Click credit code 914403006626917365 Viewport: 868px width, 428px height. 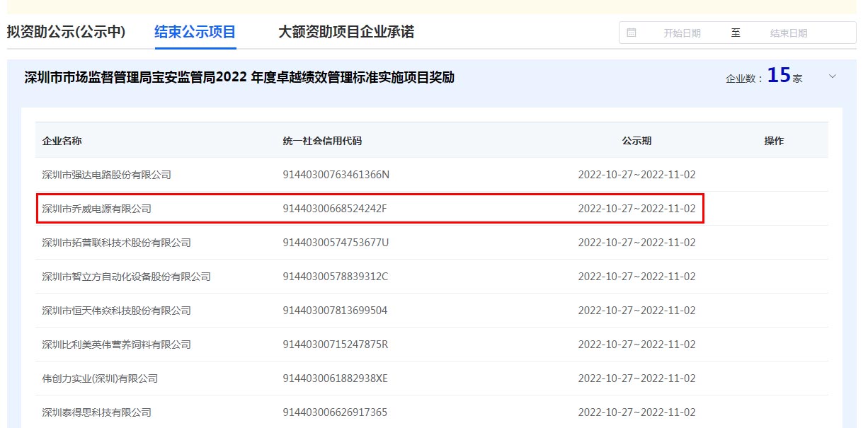point(335,412)
